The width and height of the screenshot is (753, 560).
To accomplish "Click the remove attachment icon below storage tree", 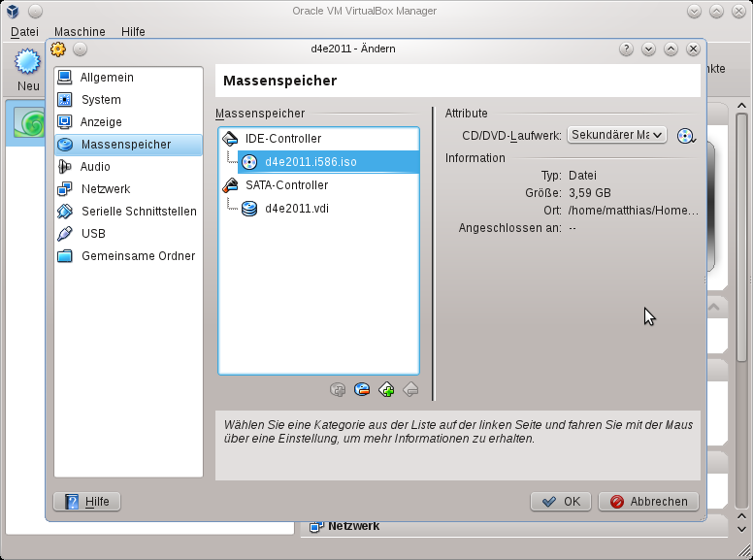I will (x=362, y=389).
